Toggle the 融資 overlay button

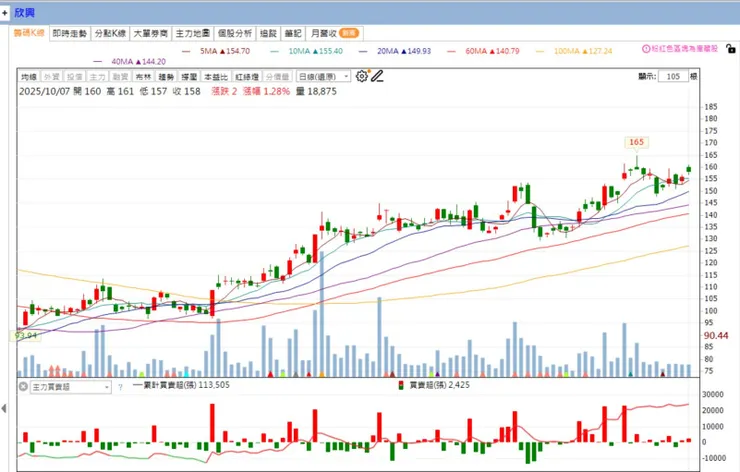pyautogui.click(x=120, y=76)
